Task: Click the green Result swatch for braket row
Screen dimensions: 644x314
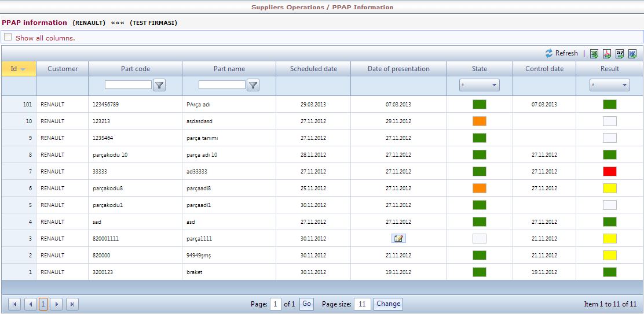Action: (x=609, y=272)
